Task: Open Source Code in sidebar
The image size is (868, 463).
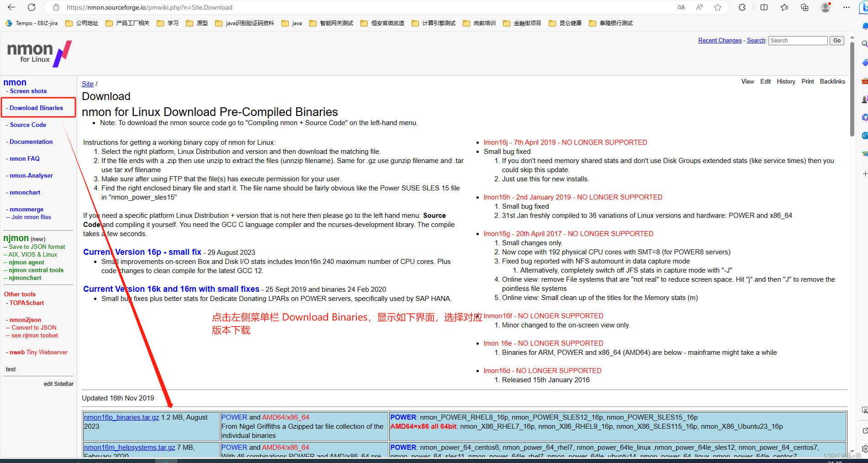Action: pyautogui.click(x=28, y=125)
